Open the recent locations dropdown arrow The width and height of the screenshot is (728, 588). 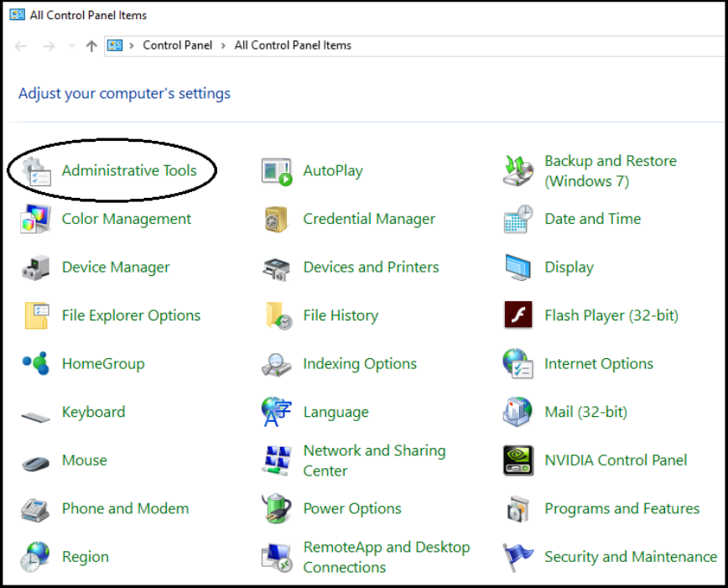click(x=71, y=46)
